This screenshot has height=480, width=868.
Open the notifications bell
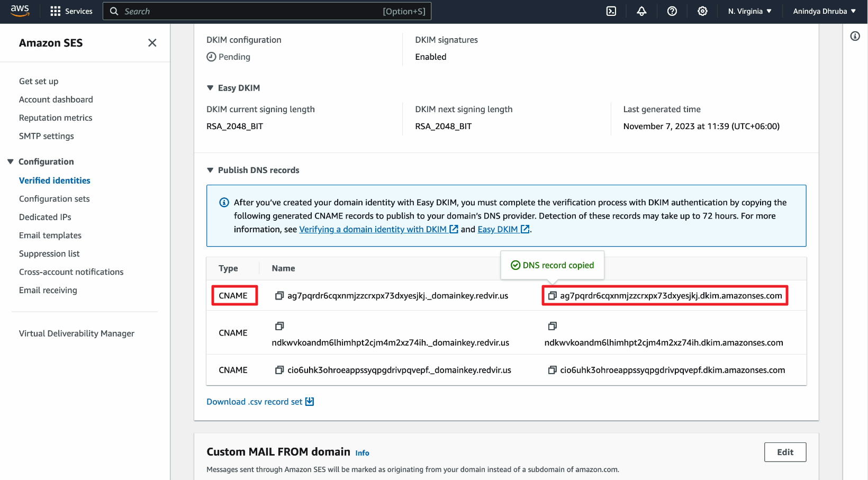click(641, 11)
